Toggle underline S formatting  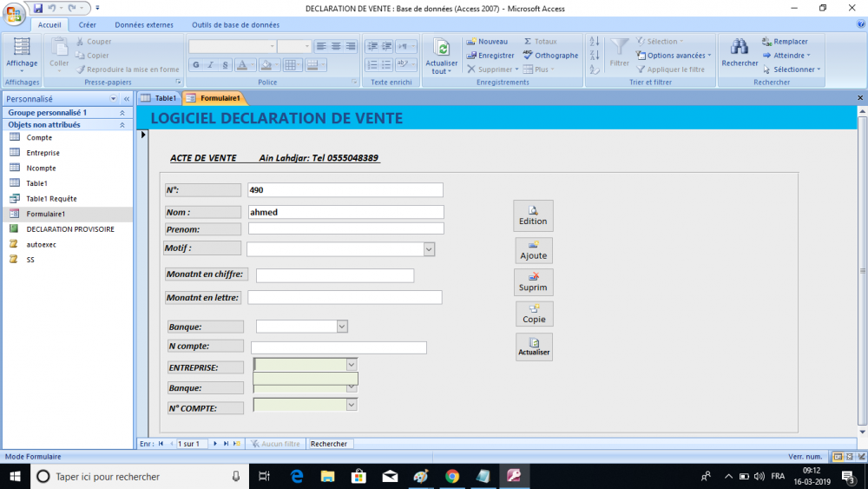tap(225, 65)
